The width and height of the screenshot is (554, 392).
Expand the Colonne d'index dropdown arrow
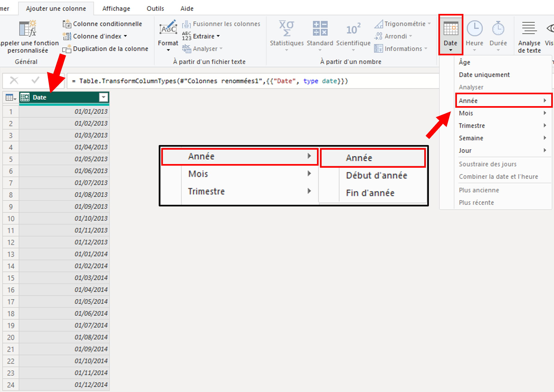click(x=126, y=36)
